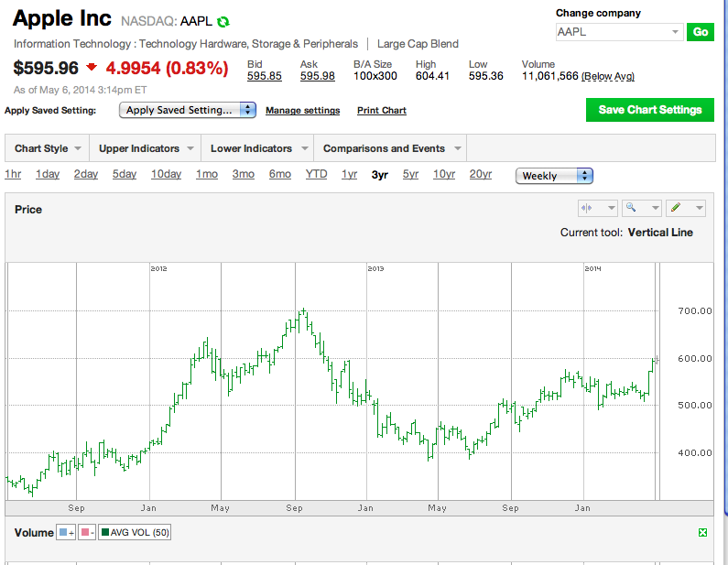Screen dimensions: 728x565
Task: Click the (Below Avg) volume link
Action: (x=608, y=76)
